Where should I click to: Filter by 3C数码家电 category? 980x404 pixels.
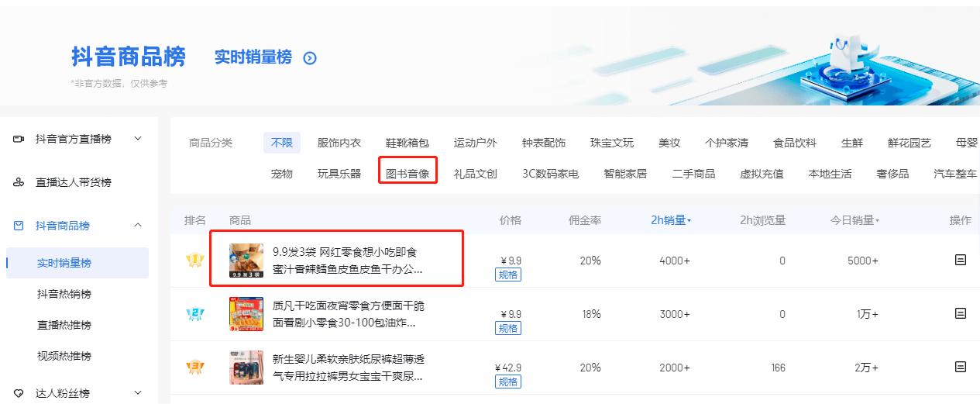point(551,174)
